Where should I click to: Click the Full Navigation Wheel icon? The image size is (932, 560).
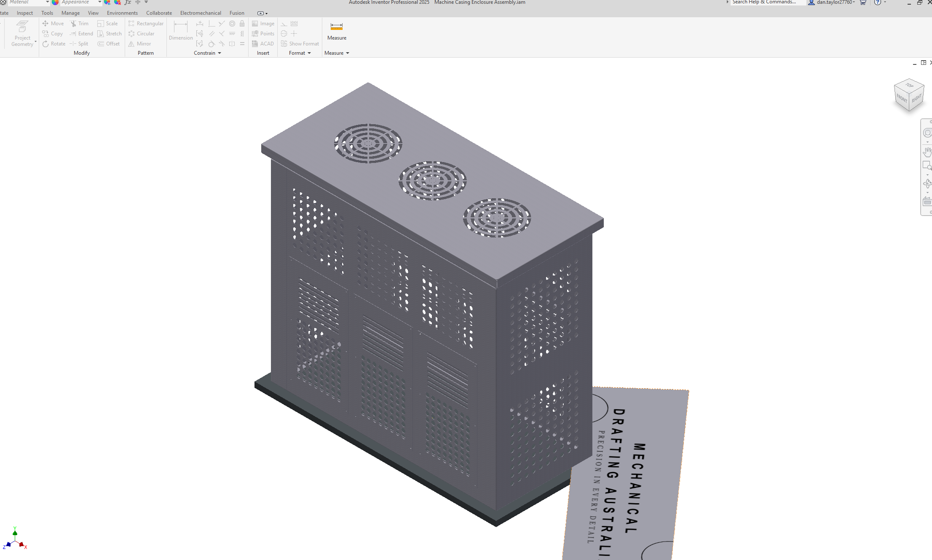pyautogui.click(x=927, y=133)
